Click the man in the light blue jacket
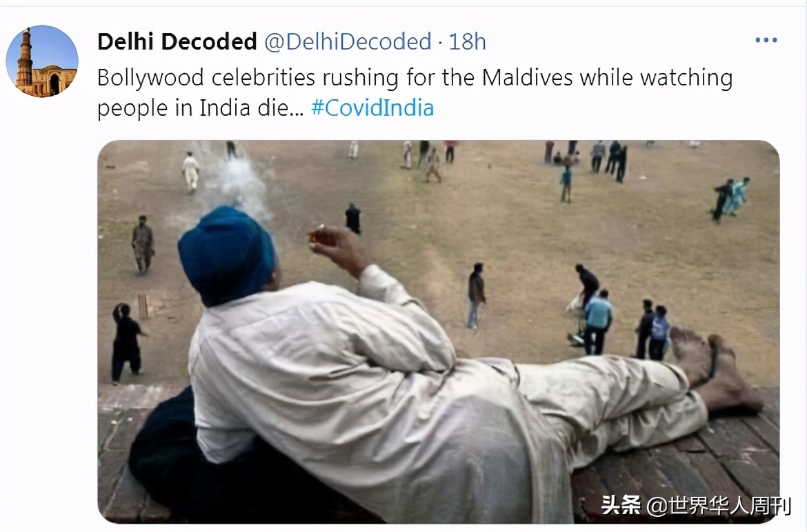The image size is (807, 532). [x=597, y=323]
